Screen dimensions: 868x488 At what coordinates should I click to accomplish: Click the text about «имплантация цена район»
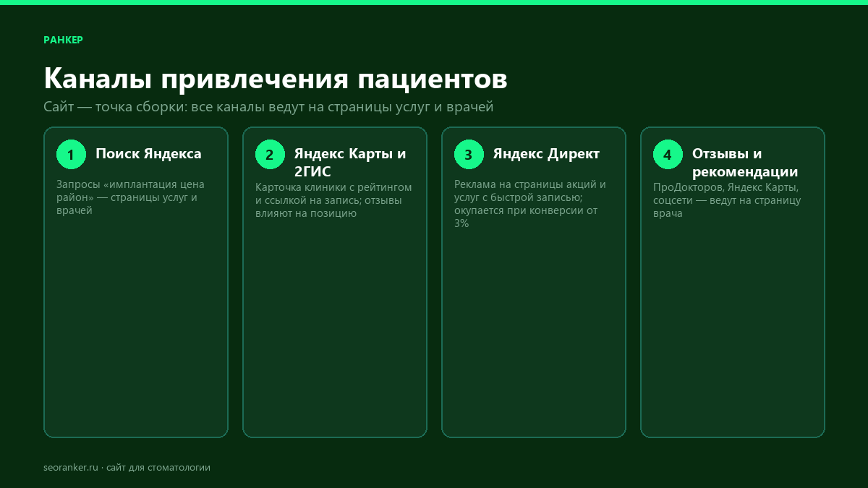pos(130,197)
